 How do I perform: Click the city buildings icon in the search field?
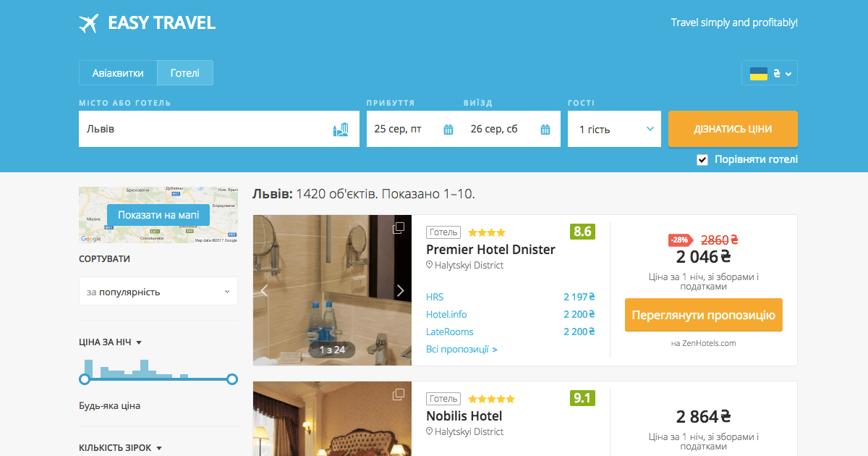point(341,130)
